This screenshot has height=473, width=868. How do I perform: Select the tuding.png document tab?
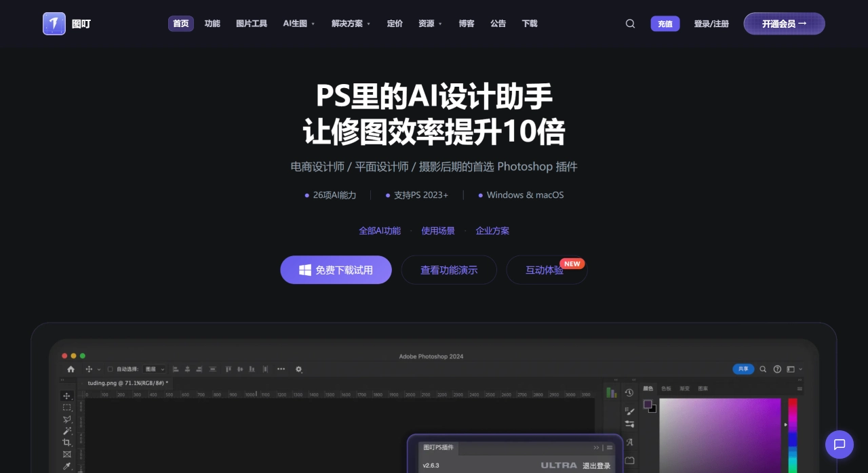coord(127,383)
